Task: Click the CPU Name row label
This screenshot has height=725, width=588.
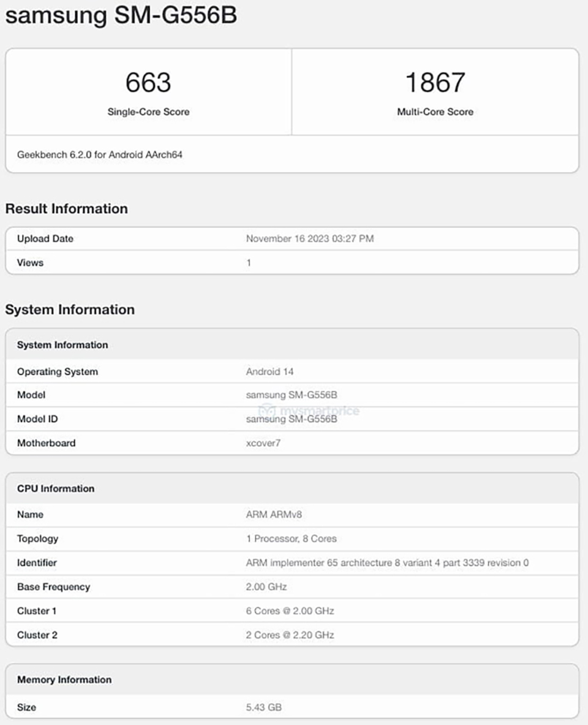Action: [30, 515]
